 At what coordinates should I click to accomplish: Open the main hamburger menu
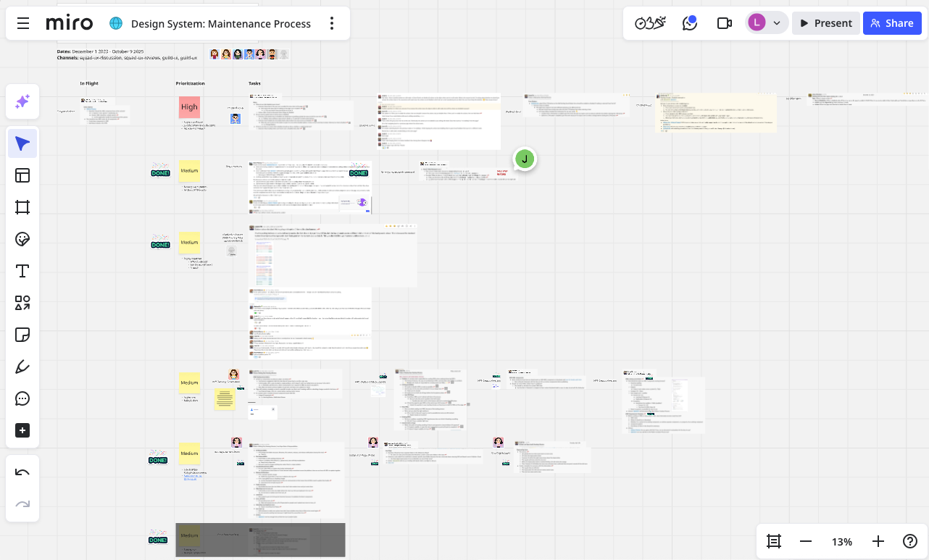click(22, 22)
